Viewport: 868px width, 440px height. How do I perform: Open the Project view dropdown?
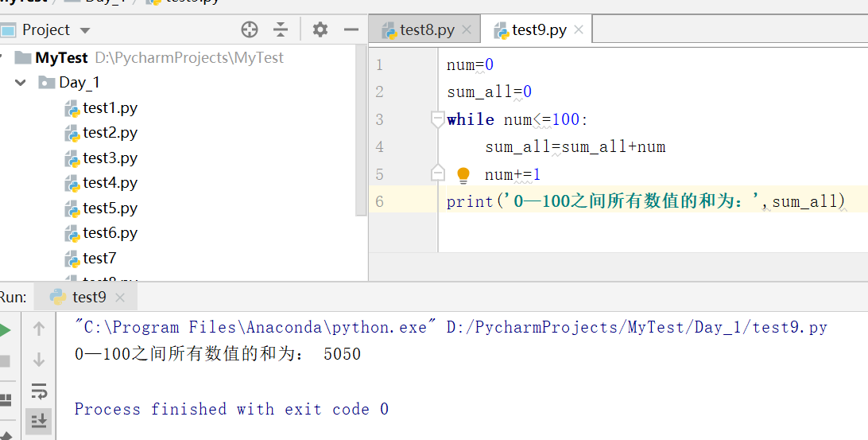coord(85,30)
